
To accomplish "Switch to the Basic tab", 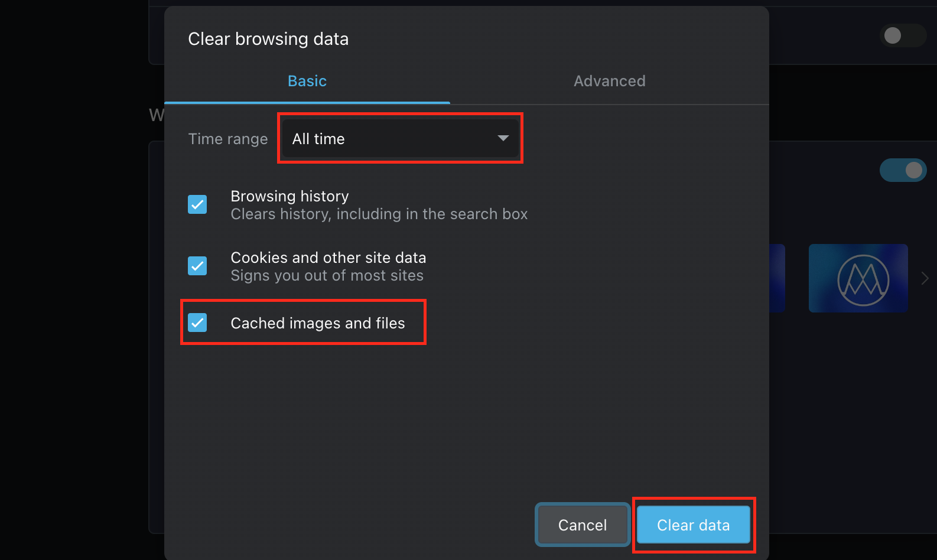I will (307, 81).
